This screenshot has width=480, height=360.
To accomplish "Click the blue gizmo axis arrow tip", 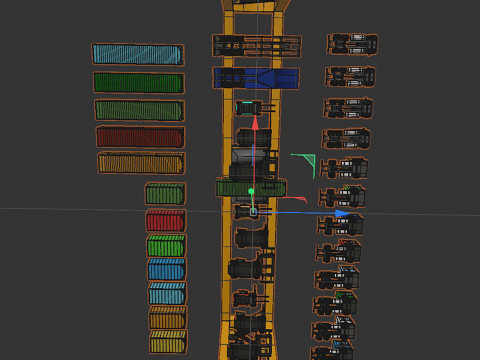I will tap(343, 213).
